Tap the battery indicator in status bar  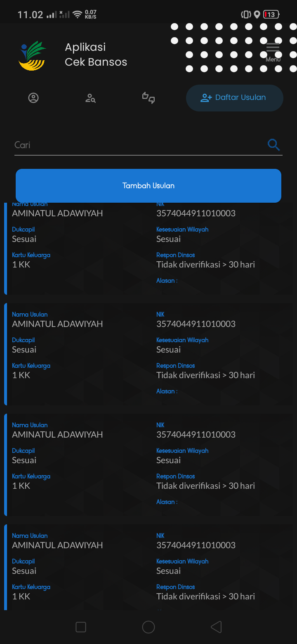271,15
